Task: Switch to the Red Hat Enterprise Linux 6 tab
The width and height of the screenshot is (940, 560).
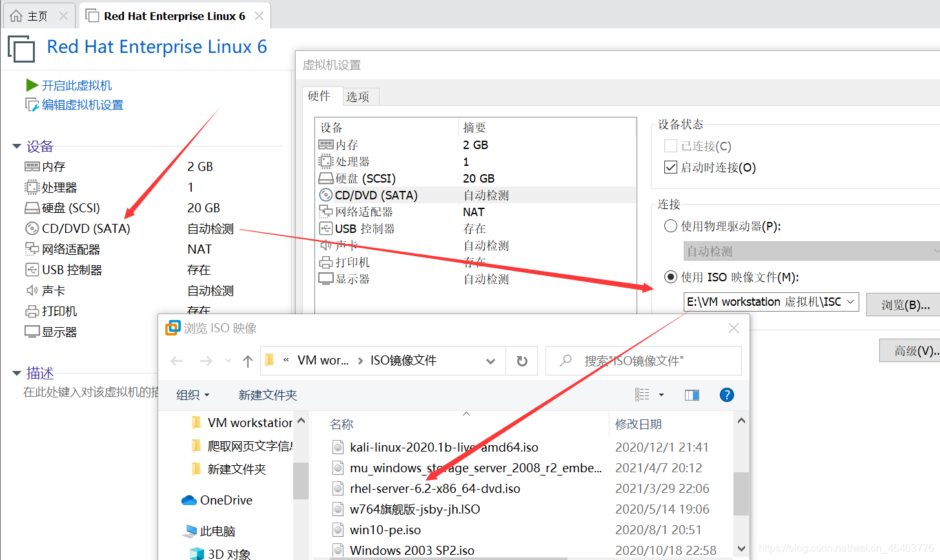Action: [174, 15]
